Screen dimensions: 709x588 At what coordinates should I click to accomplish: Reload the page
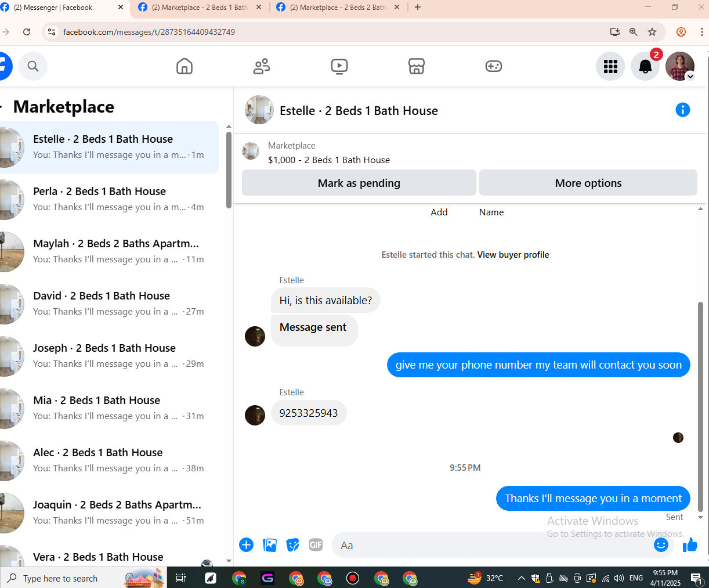(x=27, y=32)
